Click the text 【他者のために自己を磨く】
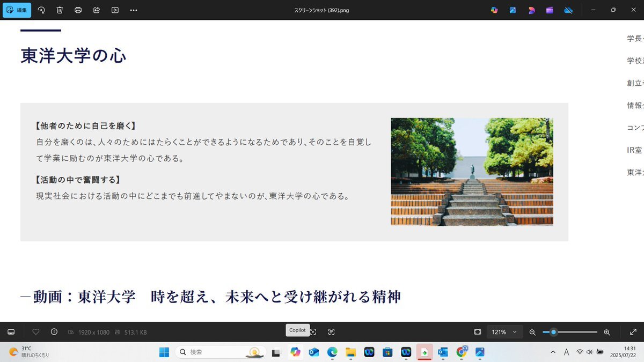Viewport: 644px width, 362px height. (x=86, y=126)
